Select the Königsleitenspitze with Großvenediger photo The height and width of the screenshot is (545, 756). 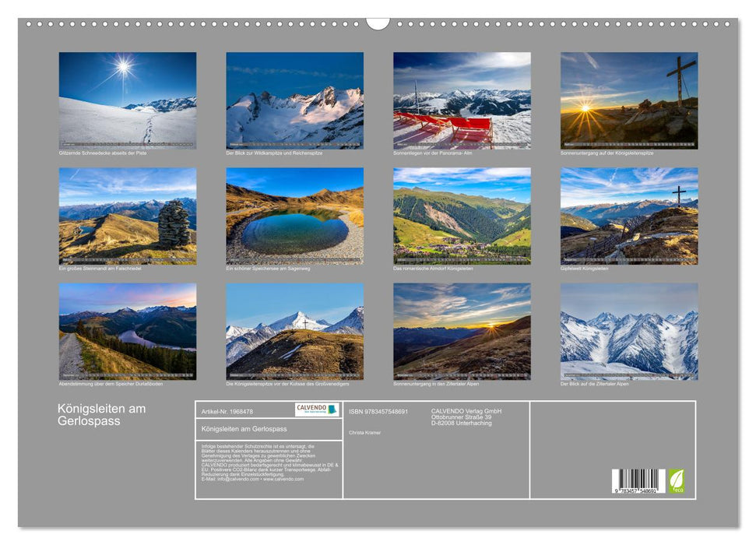[294, 331]
